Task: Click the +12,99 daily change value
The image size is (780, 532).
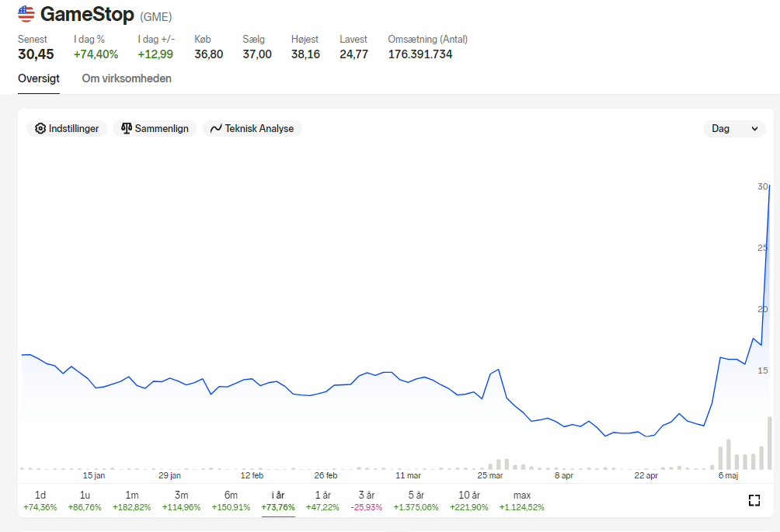Action: coord(155,54)
